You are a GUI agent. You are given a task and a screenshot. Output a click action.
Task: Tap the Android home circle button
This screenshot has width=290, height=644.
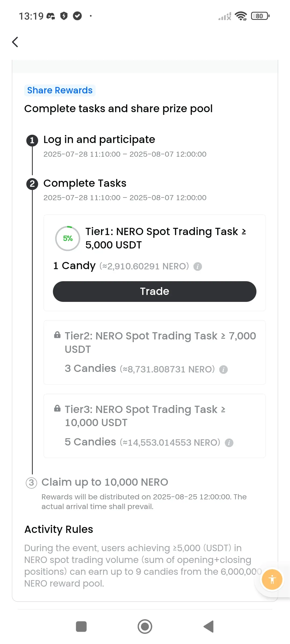click(x=145, y=627)
